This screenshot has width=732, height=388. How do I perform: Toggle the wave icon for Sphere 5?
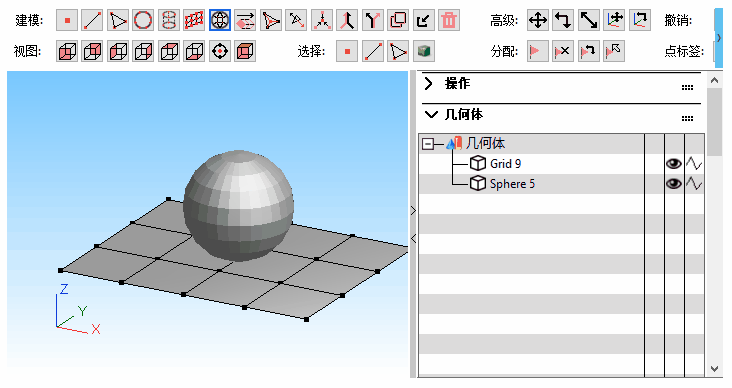click(x=694, y=183)
